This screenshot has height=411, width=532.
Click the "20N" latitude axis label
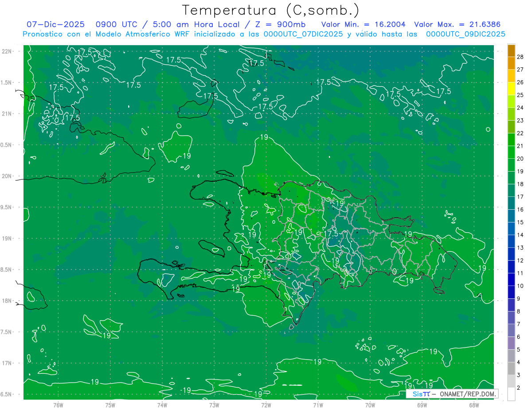[7, 176]
